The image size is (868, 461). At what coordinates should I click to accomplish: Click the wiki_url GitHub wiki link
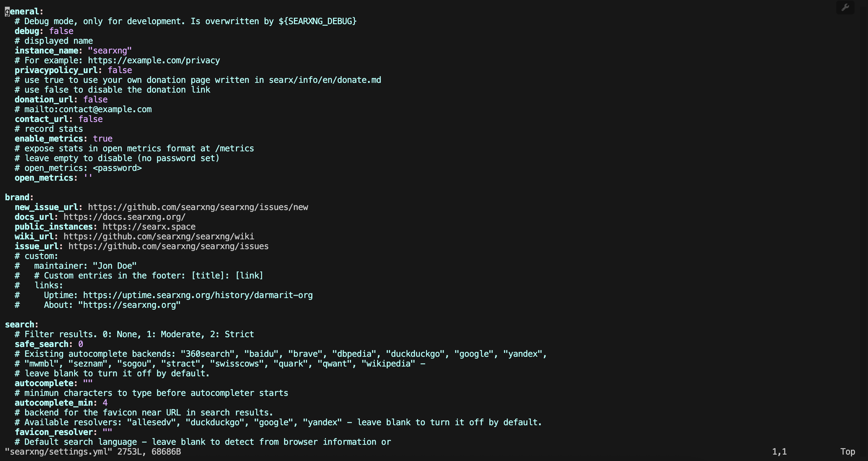(x=159, y=236)
